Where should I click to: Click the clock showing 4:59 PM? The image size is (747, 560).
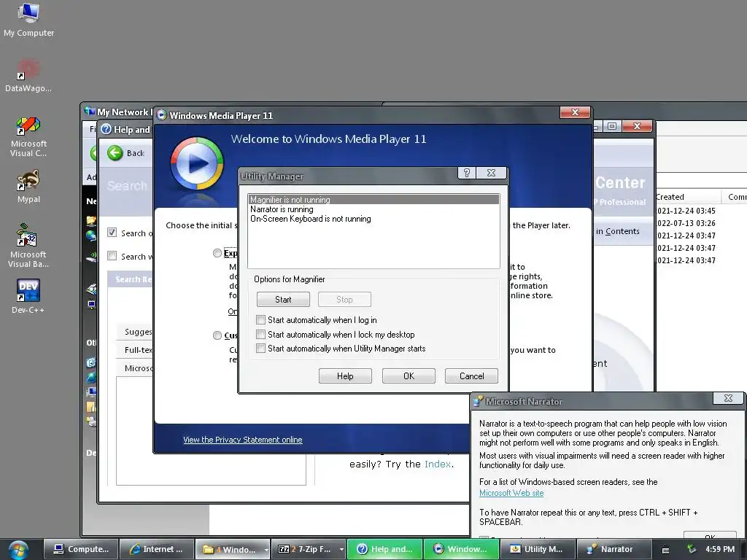(x=720, y=549)
